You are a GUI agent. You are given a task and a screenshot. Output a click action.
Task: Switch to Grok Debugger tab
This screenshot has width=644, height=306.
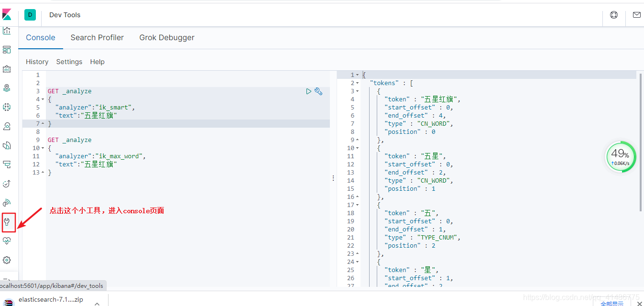point(167,37)
